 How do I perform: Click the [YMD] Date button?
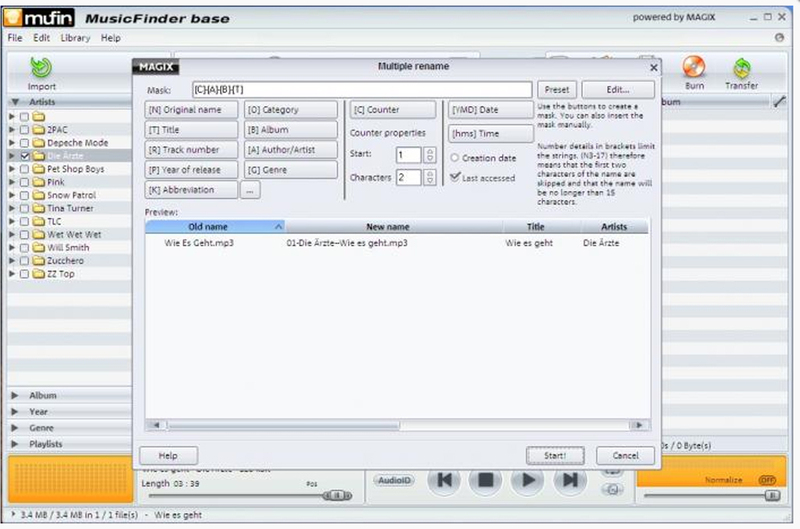tap(491, 110)
